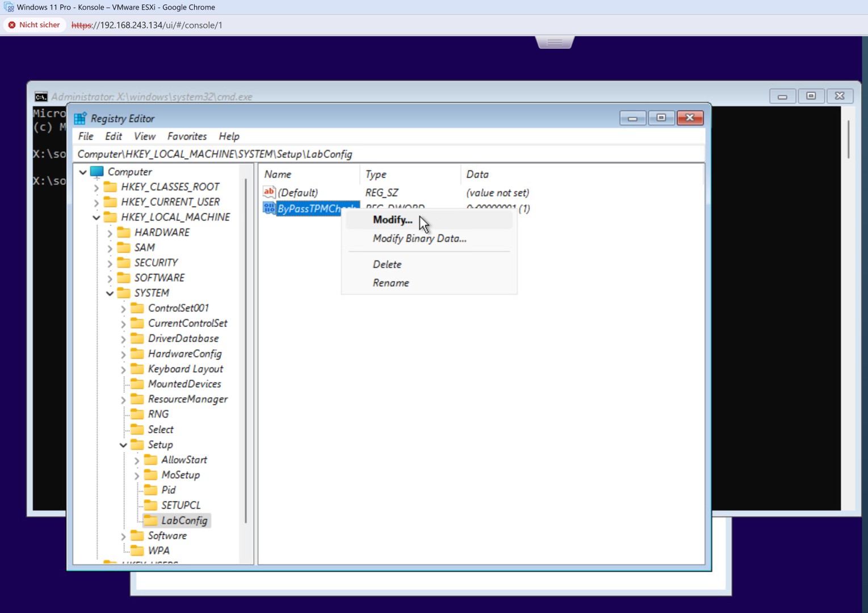
Task: Click the DriverDatabase folder icon
Action: pyautogui.click(x=137, y=338)
